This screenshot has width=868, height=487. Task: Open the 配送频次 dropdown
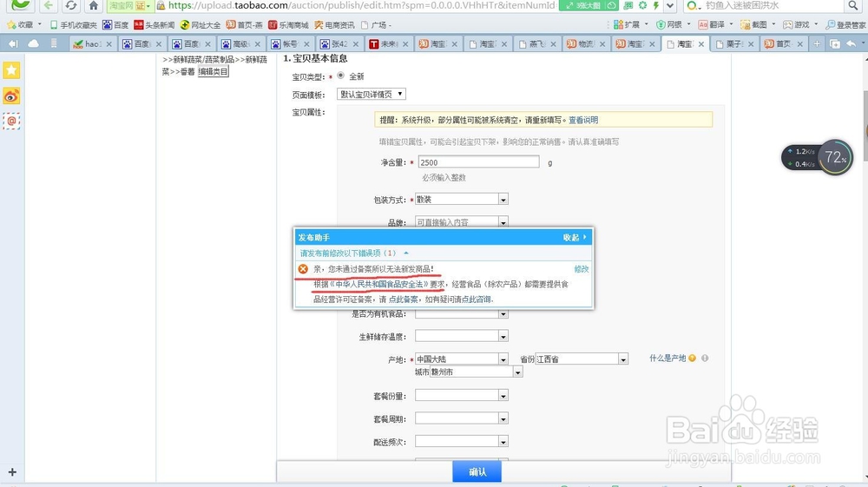(x=462, y=442)
